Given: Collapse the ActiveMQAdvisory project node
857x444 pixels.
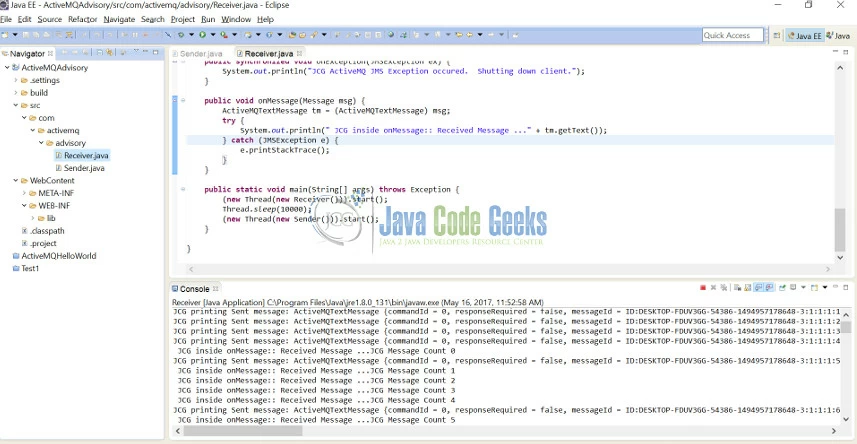Looking at the screenshot, I should [7, 68].
